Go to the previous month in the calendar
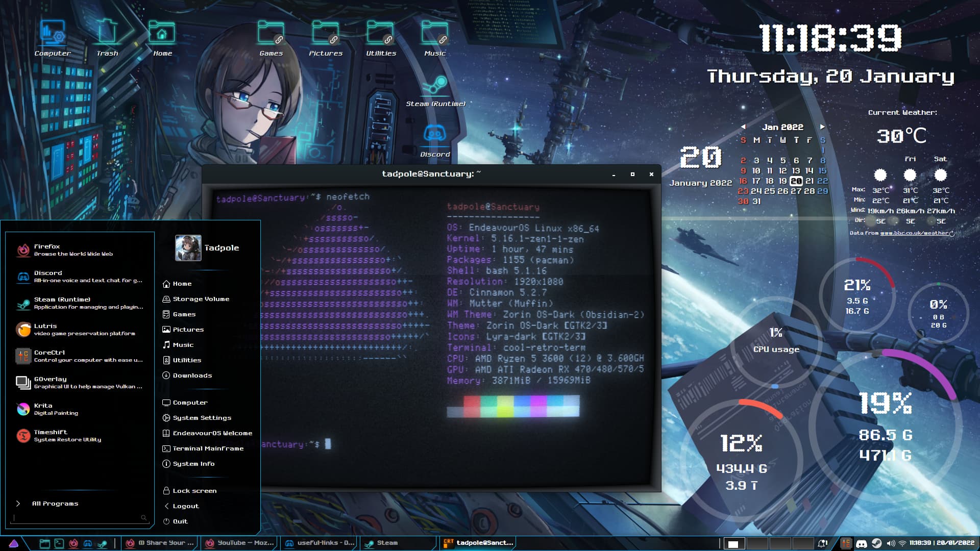Image resolution: width=980 pixels, height=551 pixels. [x=743, y=127]
